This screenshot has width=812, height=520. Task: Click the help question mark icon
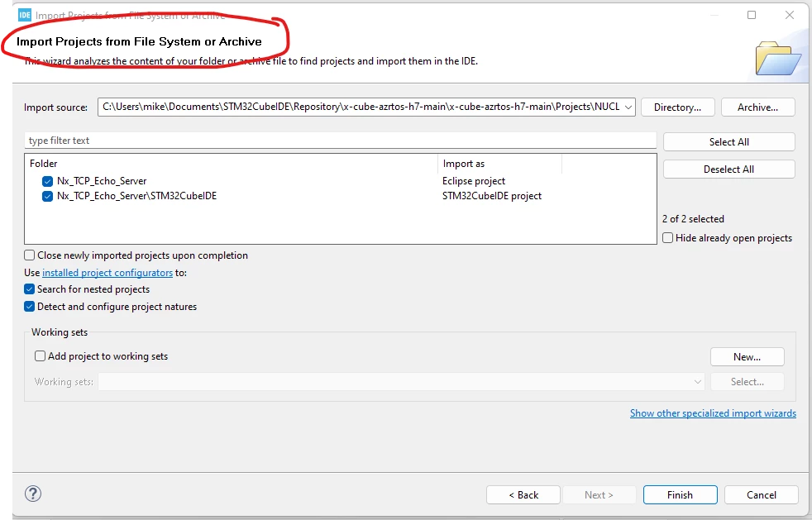point(33,494)
